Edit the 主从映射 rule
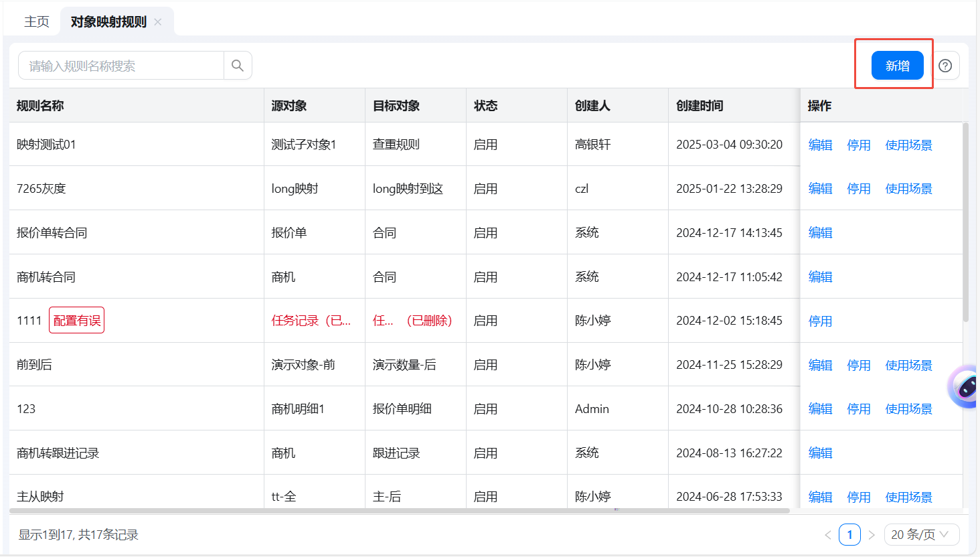The width and height of the screenshot is (980, 557). 820,497
